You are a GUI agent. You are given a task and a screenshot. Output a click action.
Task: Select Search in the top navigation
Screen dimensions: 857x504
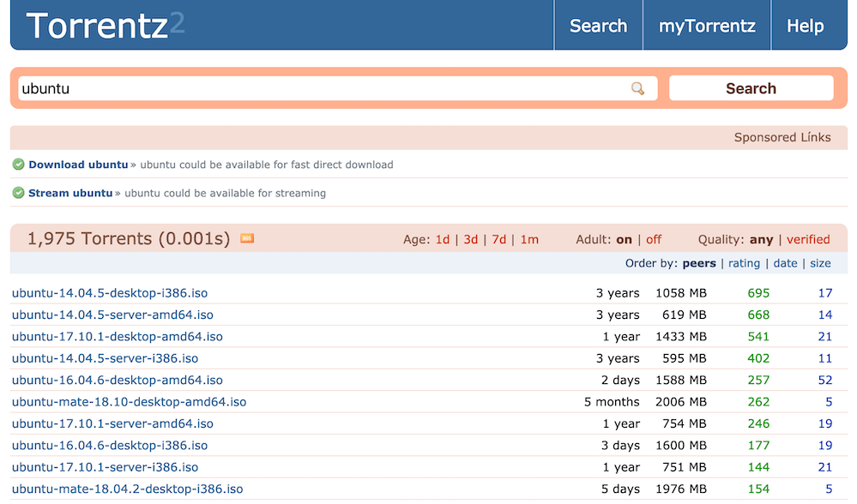598,26
